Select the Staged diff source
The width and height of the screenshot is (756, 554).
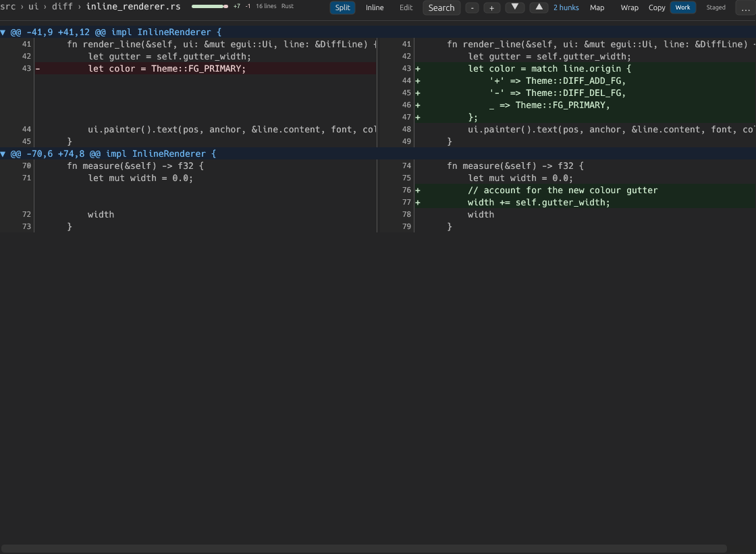[715, 7]
